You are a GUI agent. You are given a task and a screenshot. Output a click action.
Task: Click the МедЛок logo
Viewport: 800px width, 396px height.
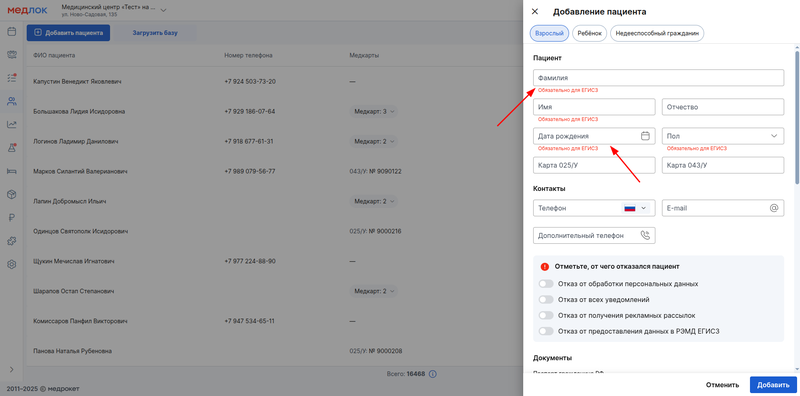click(x=27, y=10)
